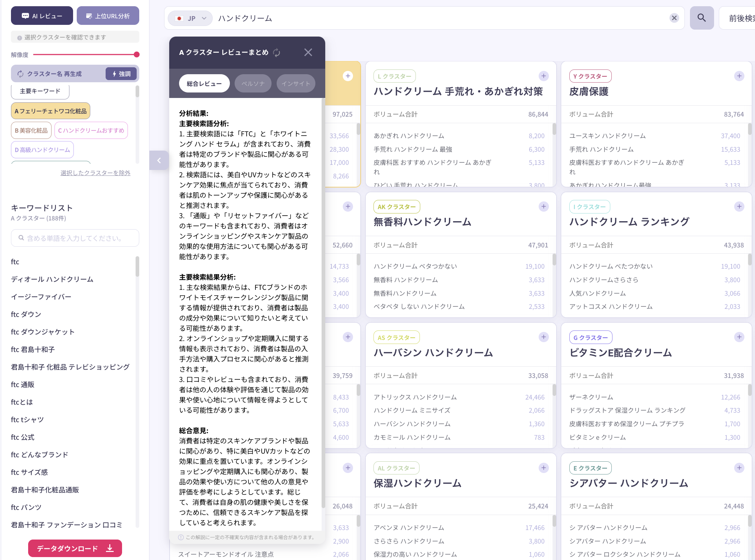Refresh the A クラスター review summary
This screenshot has height=560, width=755.
277,53
